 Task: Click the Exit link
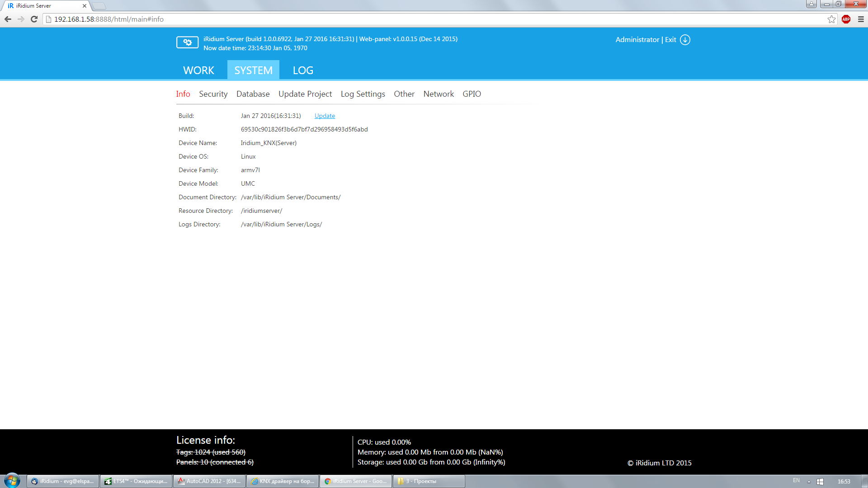coord(670,40)
